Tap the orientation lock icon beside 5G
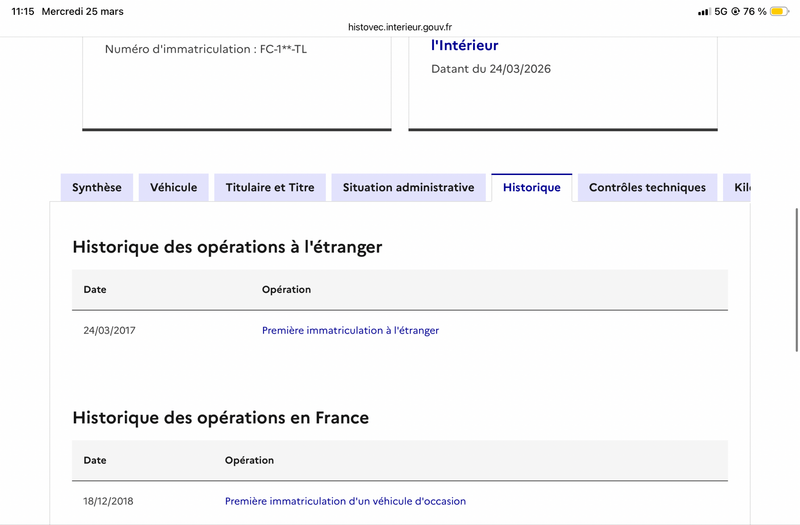 coord(736,12)
